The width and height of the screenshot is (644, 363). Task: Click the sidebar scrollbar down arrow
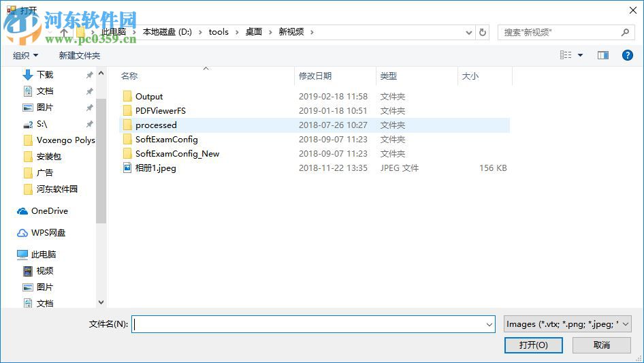point(101,302)
